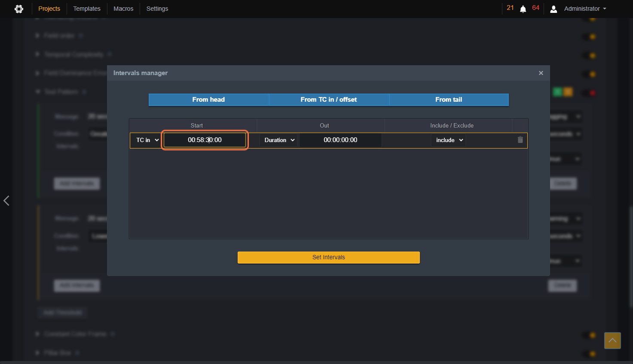Click the Administrator user icon
This screenshot has width=633, height=364.
coord(553,9)
